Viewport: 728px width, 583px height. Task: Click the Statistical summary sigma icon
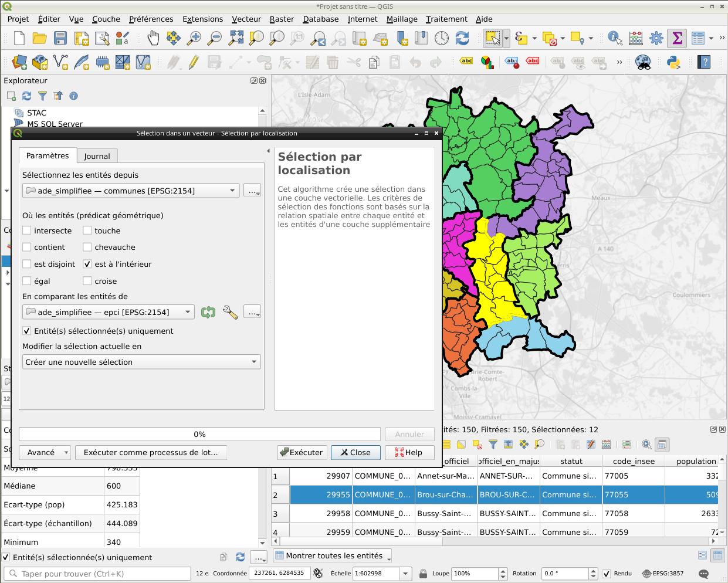pos(677,39)
